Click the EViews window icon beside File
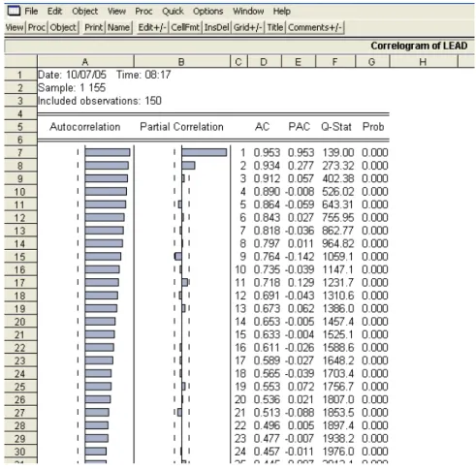Image resolution: width=476 pixels, height=470 pixels. 14,11
